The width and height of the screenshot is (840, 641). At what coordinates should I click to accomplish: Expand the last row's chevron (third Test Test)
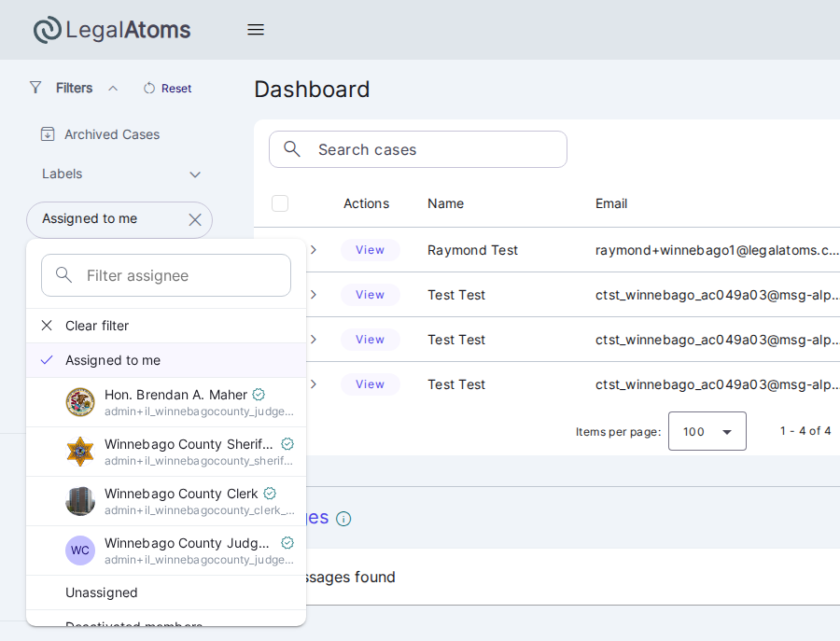(x=314, y=384)
